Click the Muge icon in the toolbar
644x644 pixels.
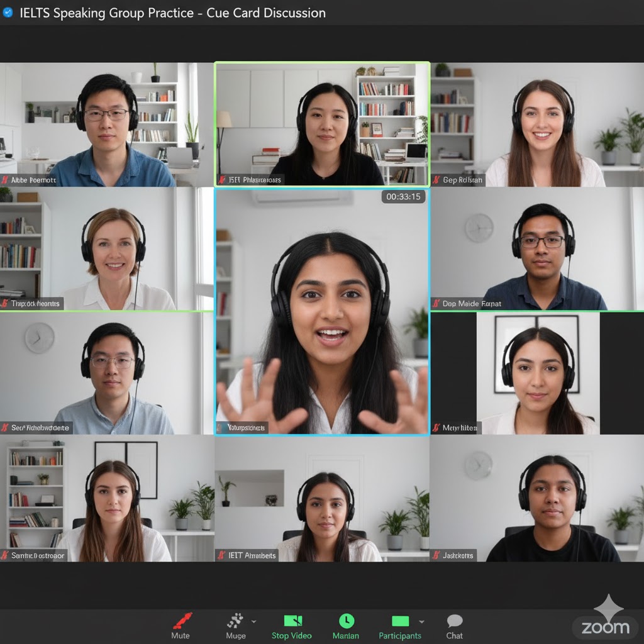tap(235, 621)
